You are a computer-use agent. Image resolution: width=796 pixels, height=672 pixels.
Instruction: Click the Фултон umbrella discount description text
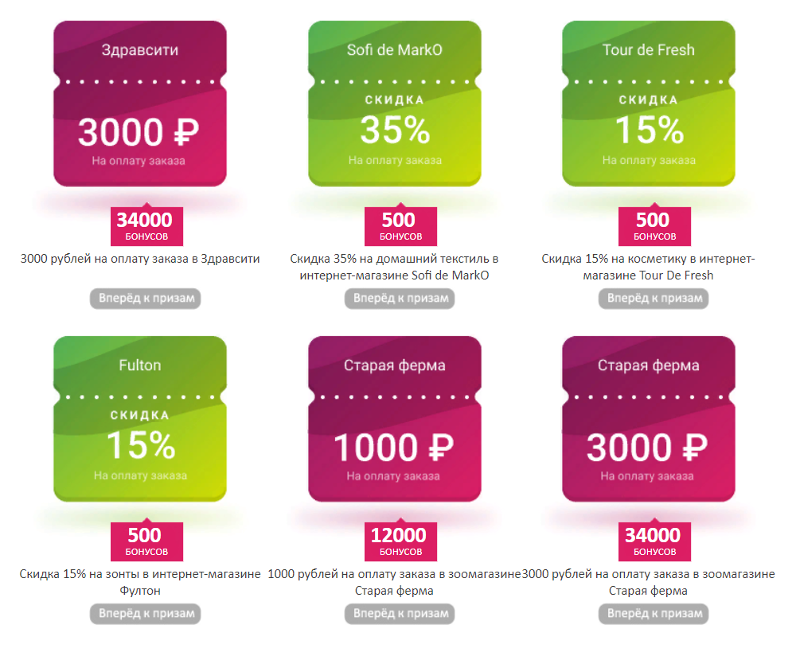pyautogui.click(x=140, y=583)
